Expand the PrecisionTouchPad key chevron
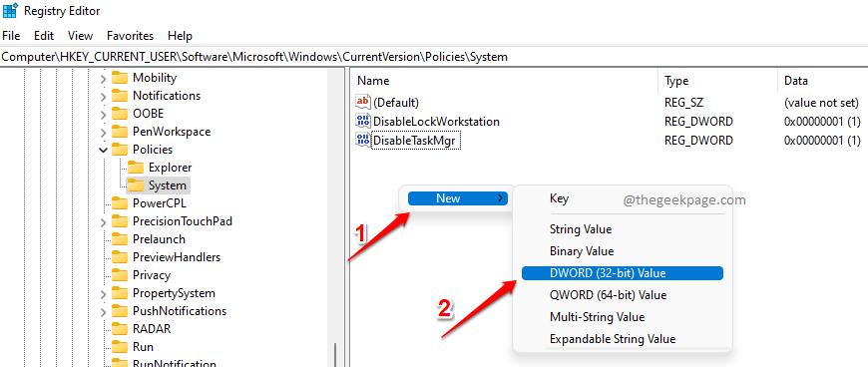 (103, 221)
